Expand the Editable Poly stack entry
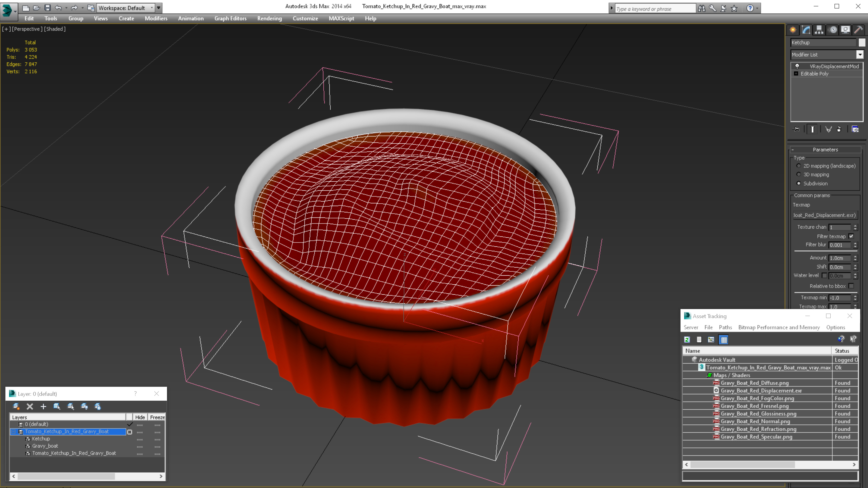The width and height of the screenshot is (868, 488). pos(796,74)
